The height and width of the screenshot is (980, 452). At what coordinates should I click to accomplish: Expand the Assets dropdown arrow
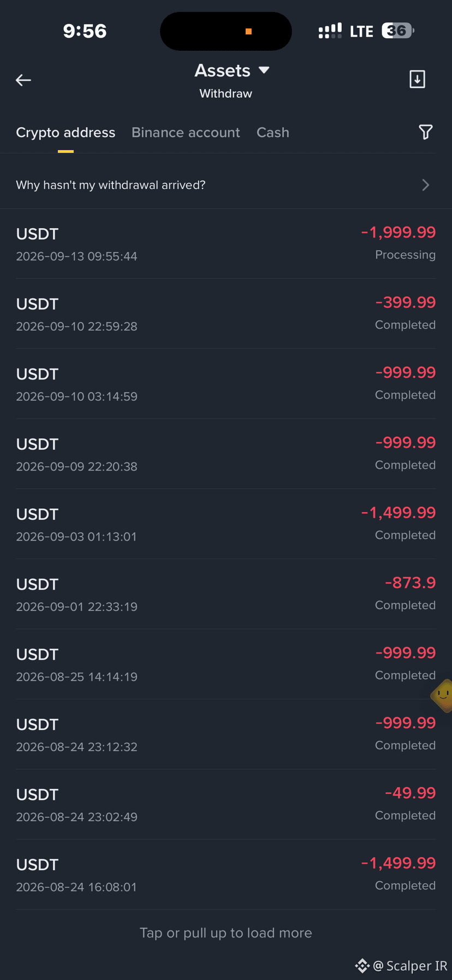click(264, 70)
